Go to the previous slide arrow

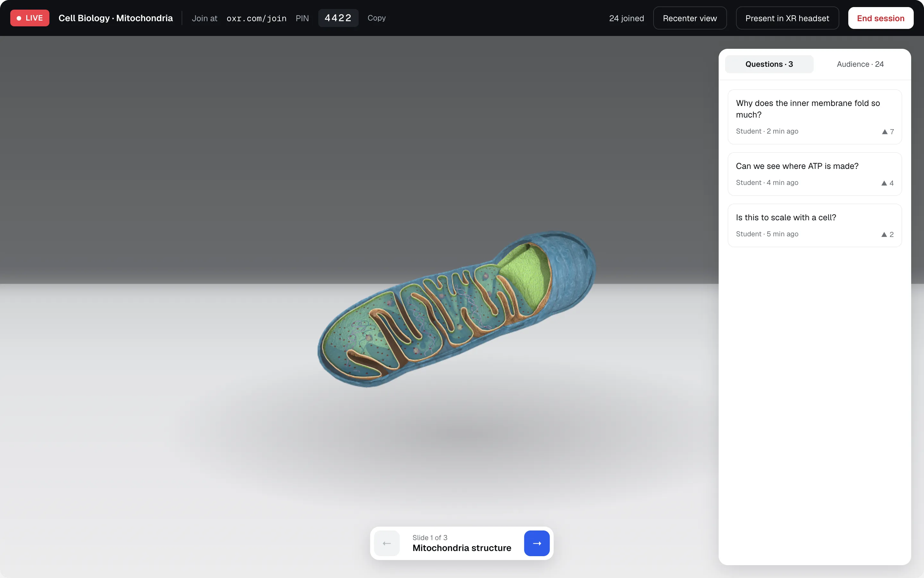[x=387, y=543]
